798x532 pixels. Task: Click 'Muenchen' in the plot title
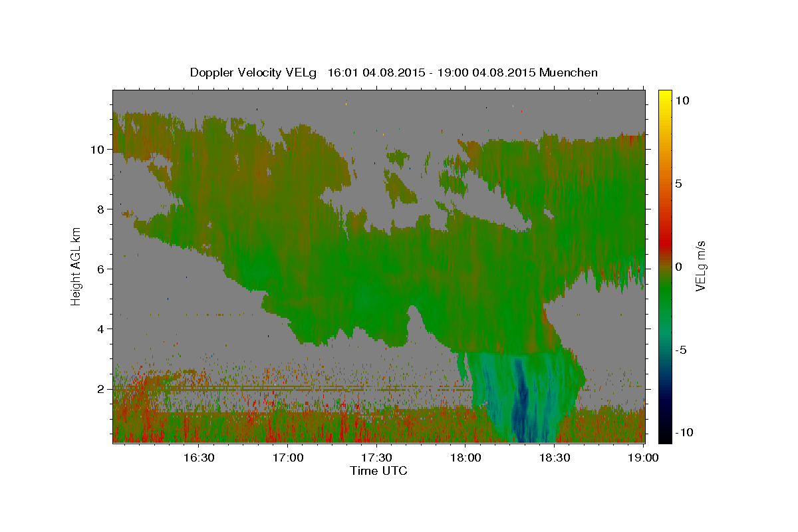pyautogui.click(x=569, y=72)
